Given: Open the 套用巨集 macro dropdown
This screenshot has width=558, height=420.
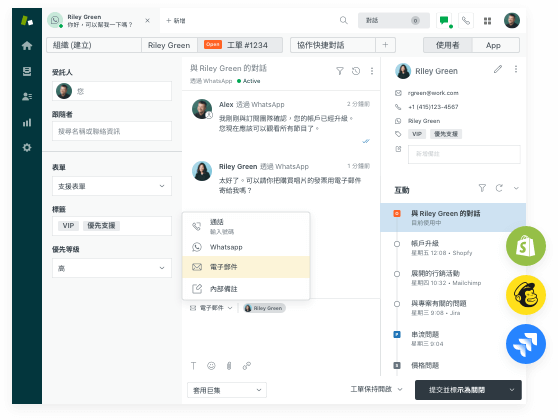Looking at the screenshot, I should [227, 390].
